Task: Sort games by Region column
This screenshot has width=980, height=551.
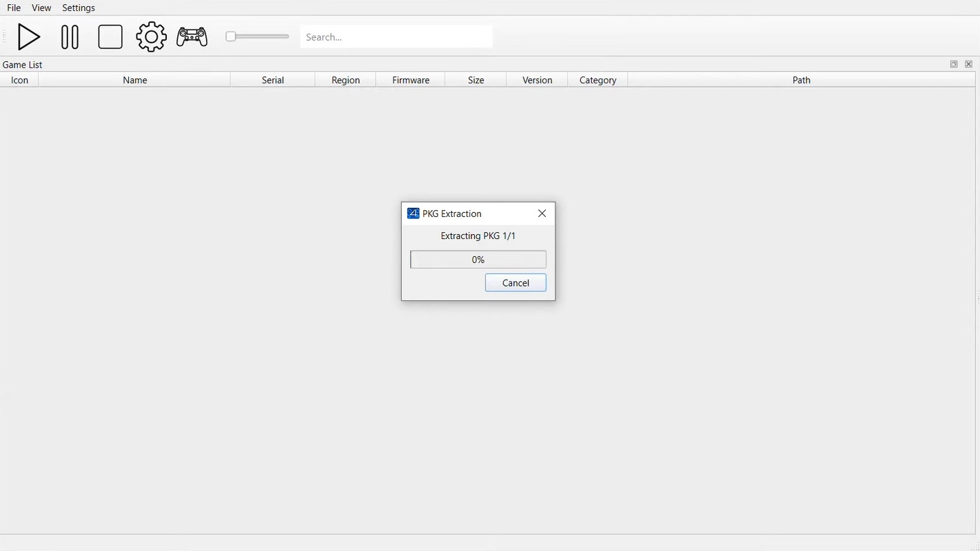Action: (x=345, y=80)
